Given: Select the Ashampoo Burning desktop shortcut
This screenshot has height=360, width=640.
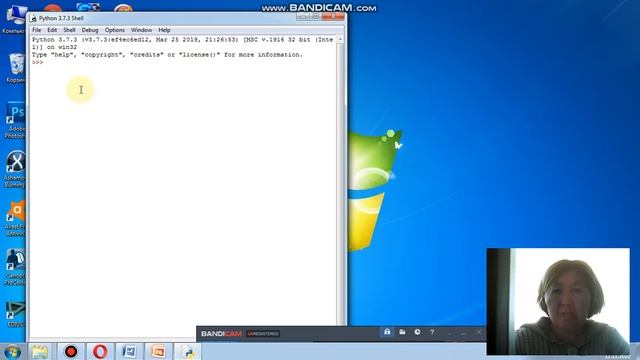Looking at the screenshot, I should pyautogui.click(x=15, y=169).
